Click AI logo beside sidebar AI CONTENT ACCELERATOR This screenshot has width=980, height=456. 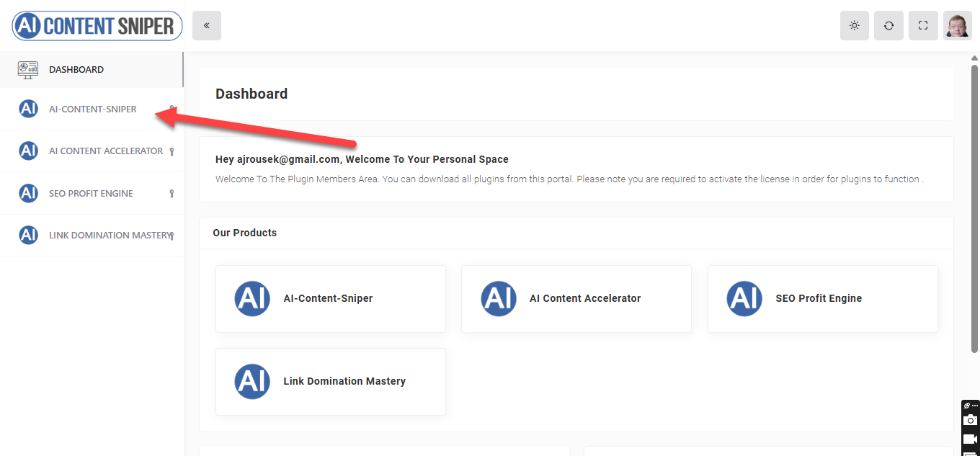click(28, 151)
